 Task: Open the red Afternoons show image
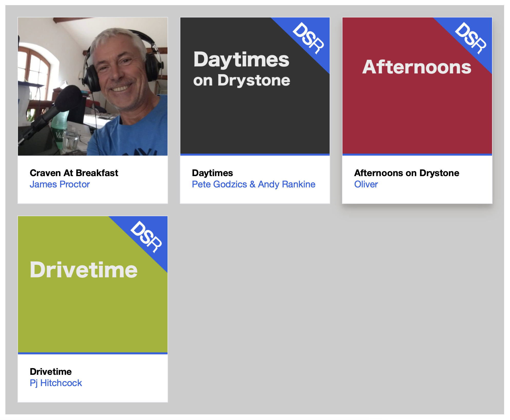coord(417,86)
